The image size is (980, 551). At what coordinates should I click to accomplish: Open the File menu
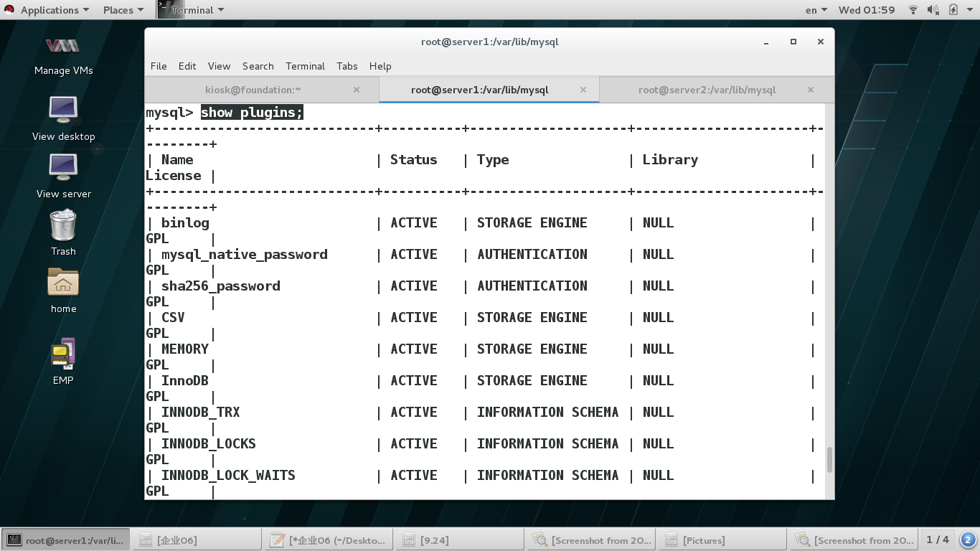[159, 66]
